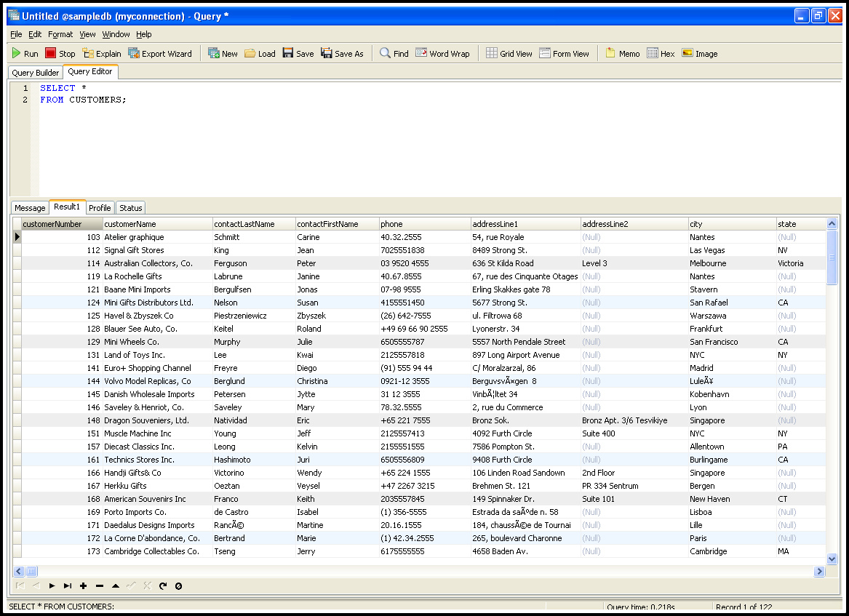Viewport: 849px width, 616px height.
Task: View field contents as Memo
Action: pyautogui.click(x=622, y=52)
